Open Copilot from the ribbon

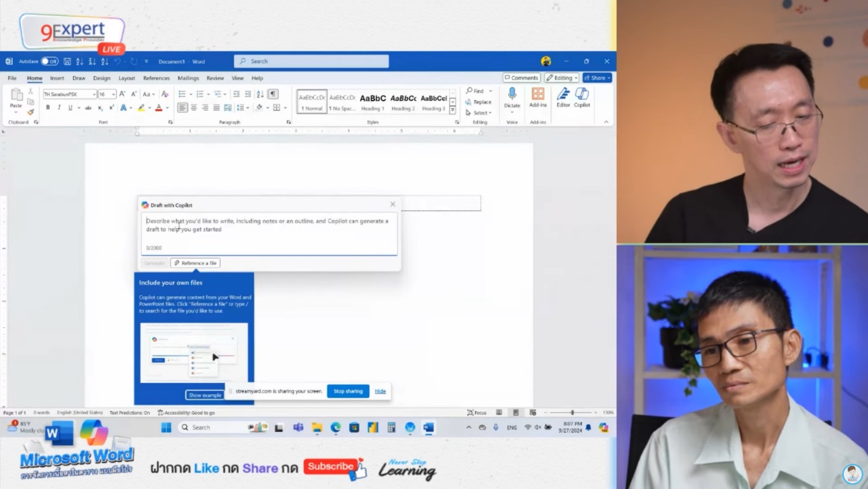[x=581, y=98]
